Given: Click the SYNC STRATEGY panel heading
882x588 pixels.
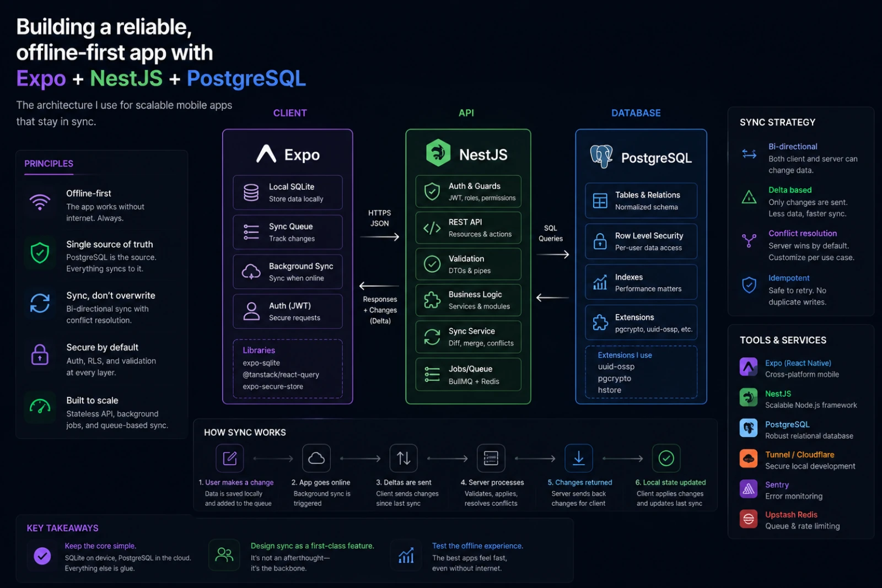Looking at the screenshot, I should [x=777, y=122].
